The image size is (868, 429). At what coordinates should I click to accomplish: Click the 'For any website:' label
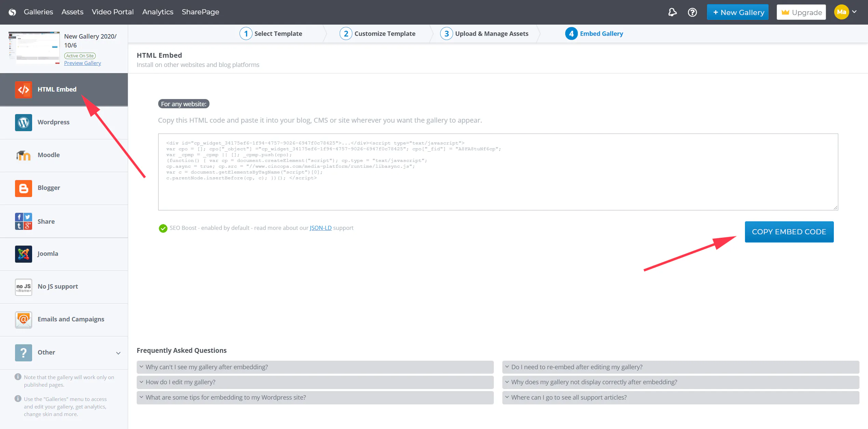184,104
